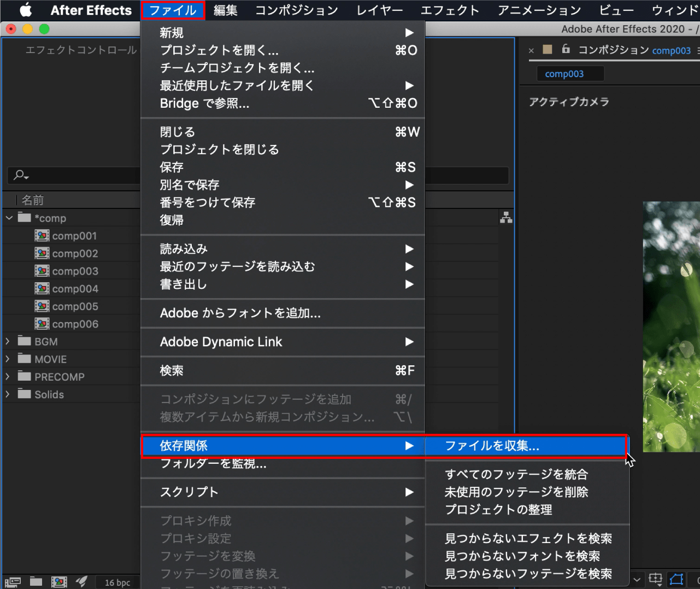This screenshot has width=700, height=589.
Task: Open the コンポジション menu
Action: [297, 10]
